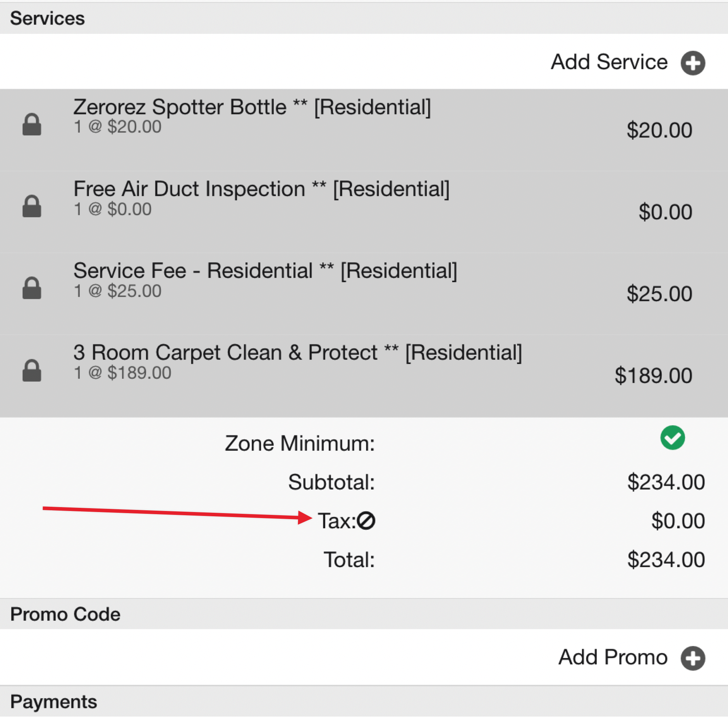Click the Add Service plus icon
The image size is (728, 718).
693,63
